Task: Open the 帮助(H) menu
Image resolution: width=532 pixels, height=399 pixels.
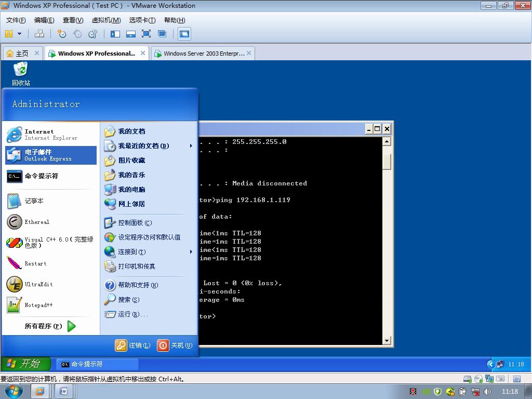Action: pos(175,20)
